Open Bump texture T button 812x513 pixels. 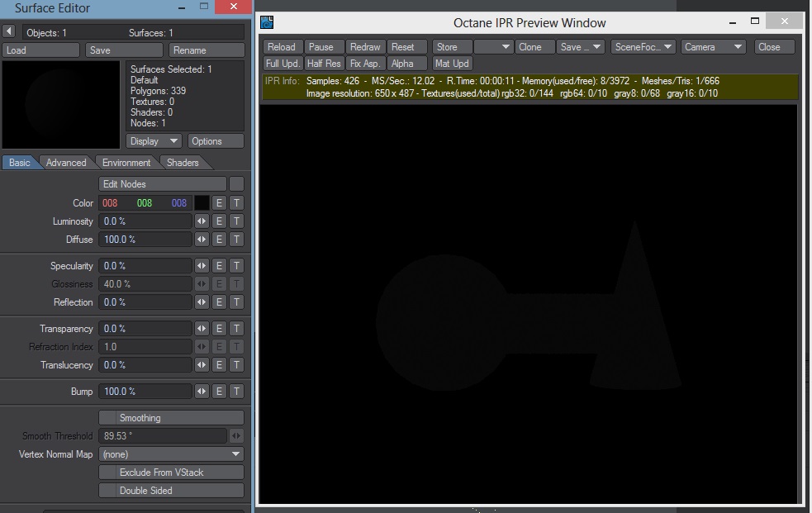[x=236, y=392]
